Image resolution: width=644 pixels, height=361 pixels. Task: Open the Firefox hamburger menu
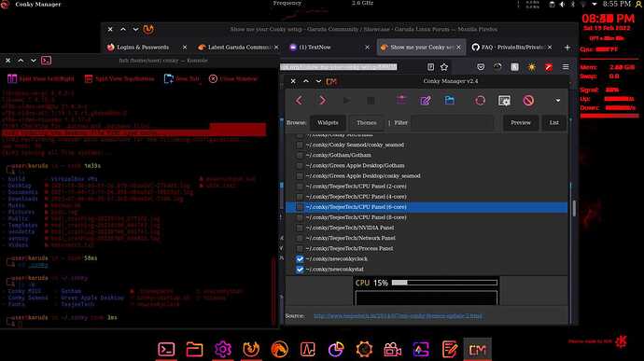(x=566, y=67)
